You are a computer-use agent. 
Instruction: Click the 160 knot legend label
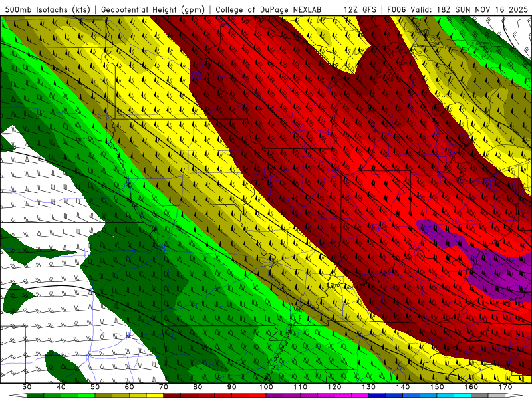click(x=471, y=387)
